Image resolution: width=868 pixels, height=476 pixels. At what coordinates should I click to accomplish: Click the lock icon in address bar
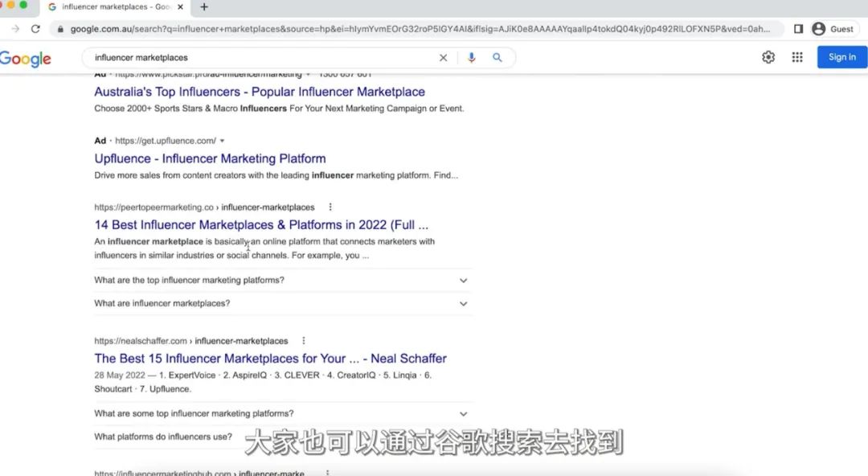(60, 29)
